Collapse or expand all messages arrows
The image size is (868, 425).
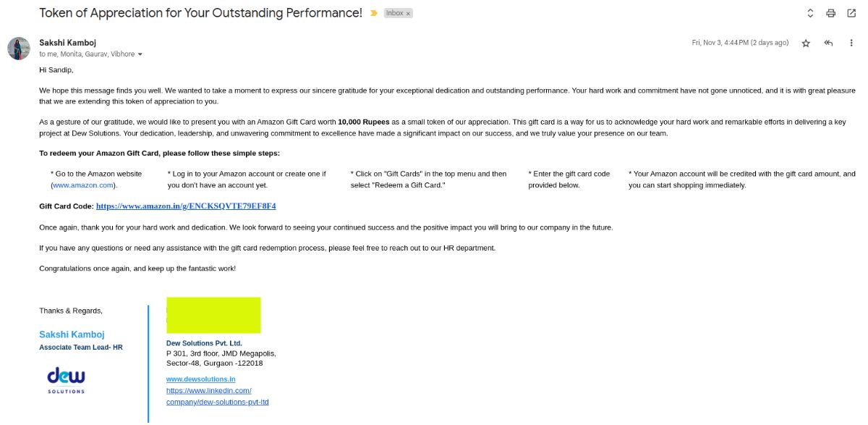pyautogui.click(x=810, y=13)
